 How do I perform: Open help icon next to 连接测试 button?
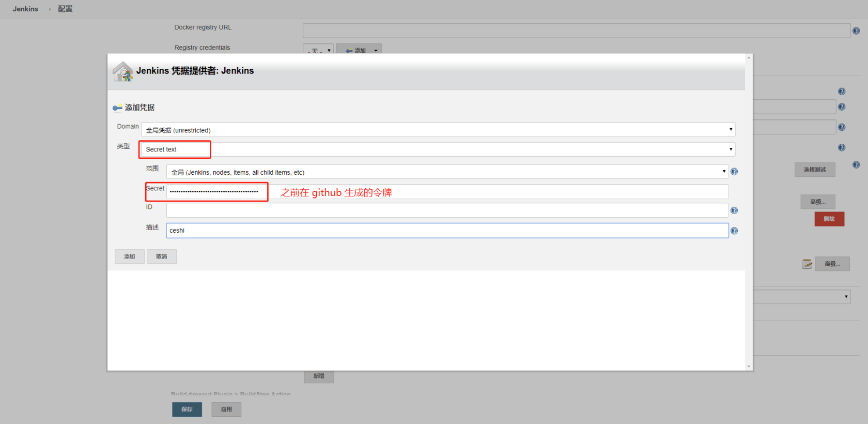click(856, 165)
